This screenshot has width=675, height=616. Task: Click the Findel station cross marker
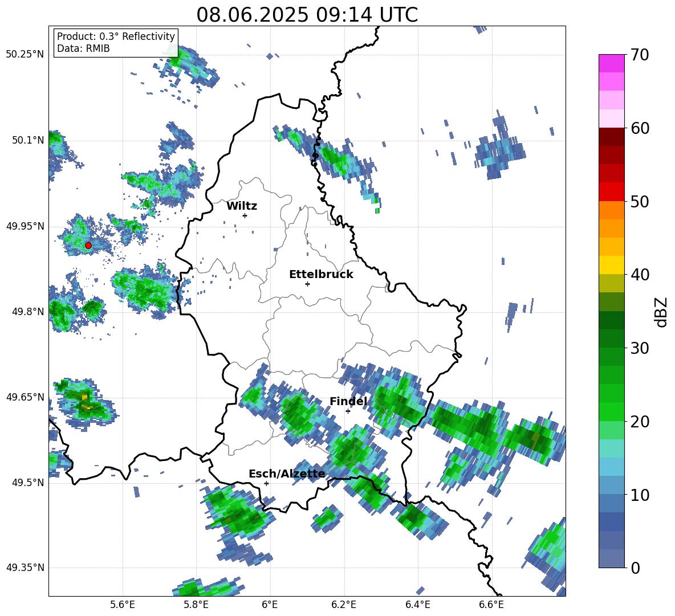coord(348,411)
